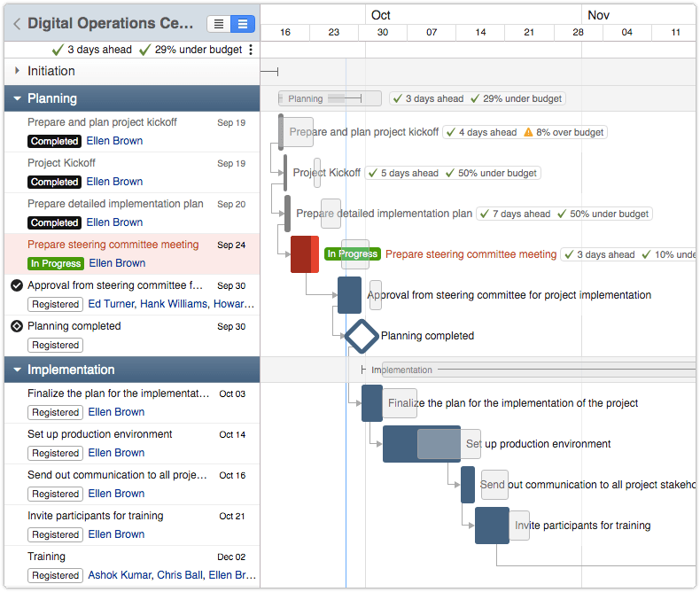Click In Progress status badge in list
This screenshot has height=592, width=700.
pyautogui.click(x=56, y=263)
